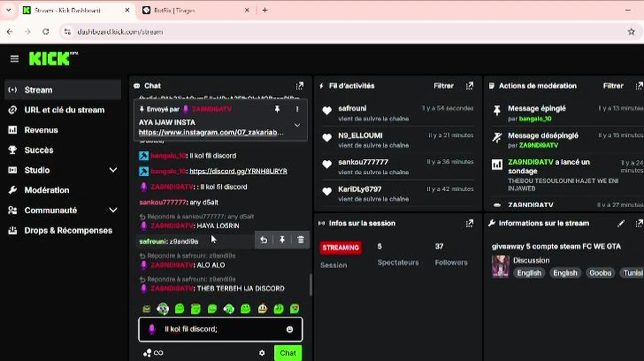The width and height of the screenshot is (644, 361).
Task: Pop out the Fil d'activités panel
Action: [469, 86]
